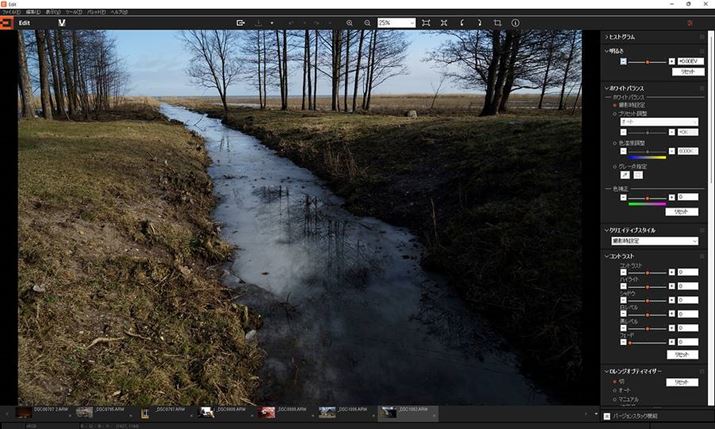Open the ファイル (File) menu
Screen dimensions: 715x429
click(x=11, y=12)
